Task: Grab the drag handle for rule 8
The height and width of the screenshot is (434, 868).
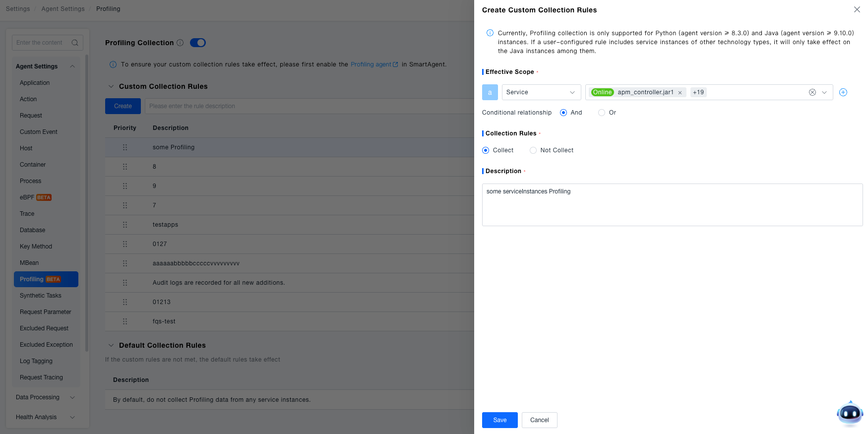Action: (125, 167)
